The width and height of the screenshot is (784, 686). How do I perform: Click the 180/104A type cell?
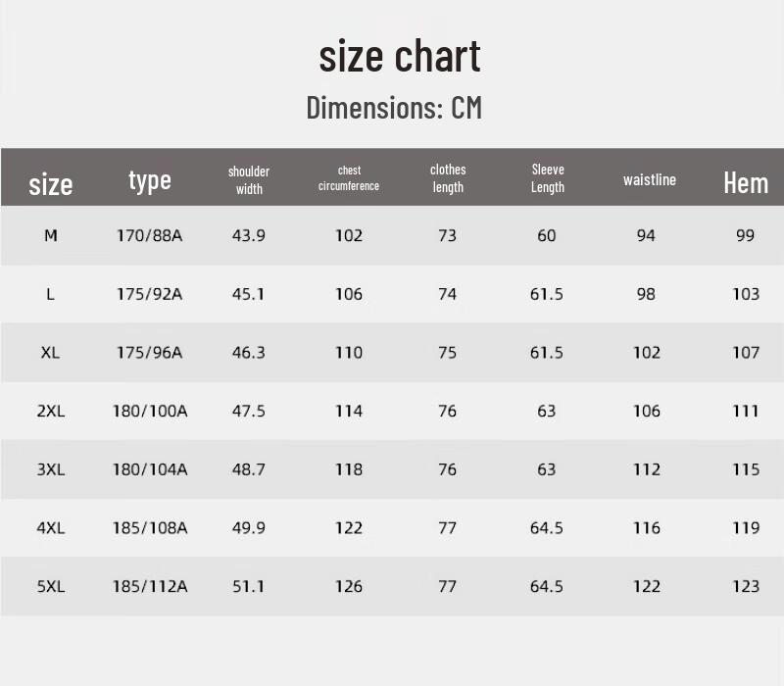pyautogui.click(x=149, y=469)
